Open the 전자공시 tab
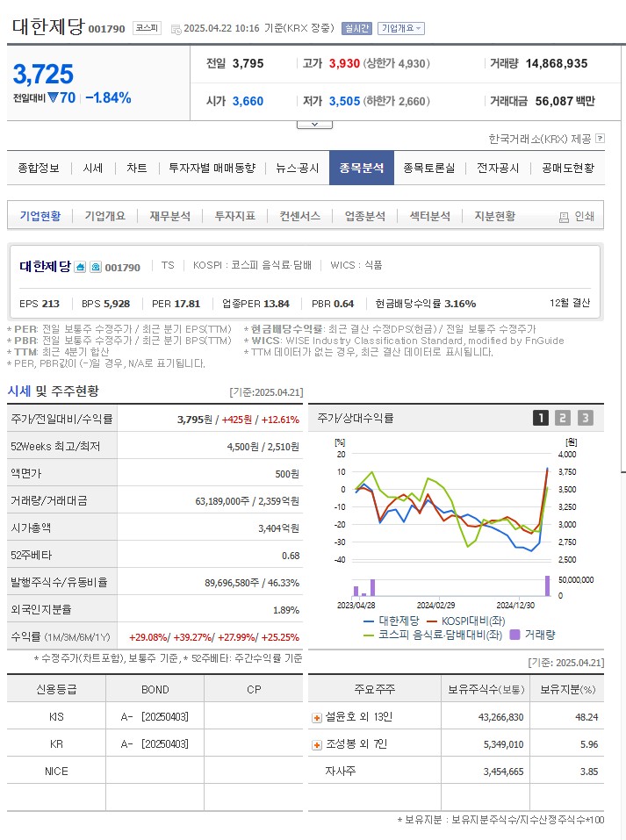This screenshot has height=840, width=626. [x=498, y=169]
